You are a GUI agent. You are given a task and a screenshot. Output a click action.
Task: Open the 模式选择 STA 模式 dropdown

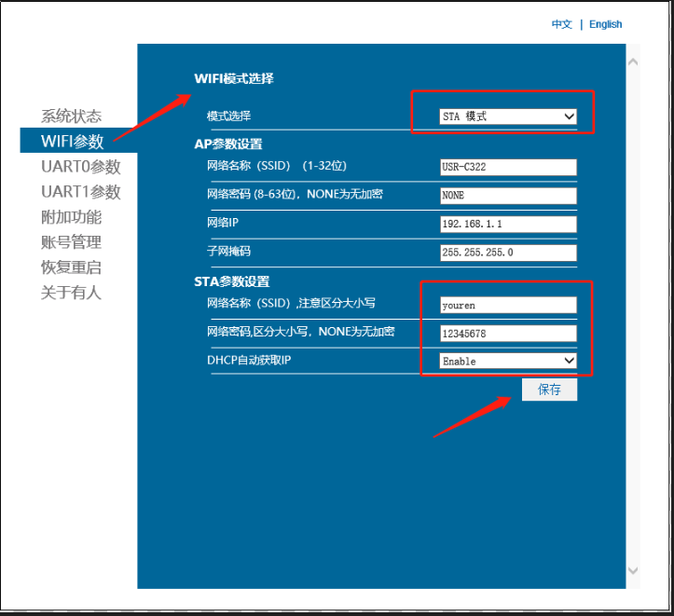(x=508, y=116)
